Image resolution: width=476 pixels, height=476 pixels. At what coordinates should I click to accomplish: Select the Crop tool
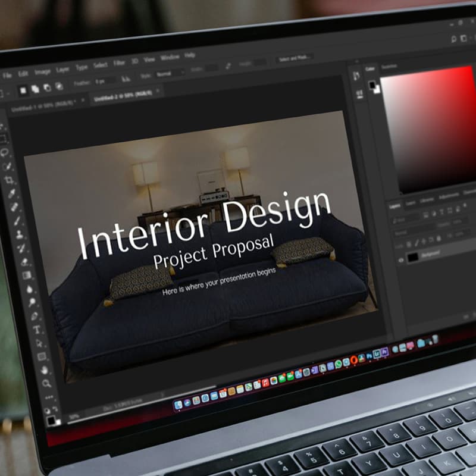pyautogui.click(x=9, y=180)
